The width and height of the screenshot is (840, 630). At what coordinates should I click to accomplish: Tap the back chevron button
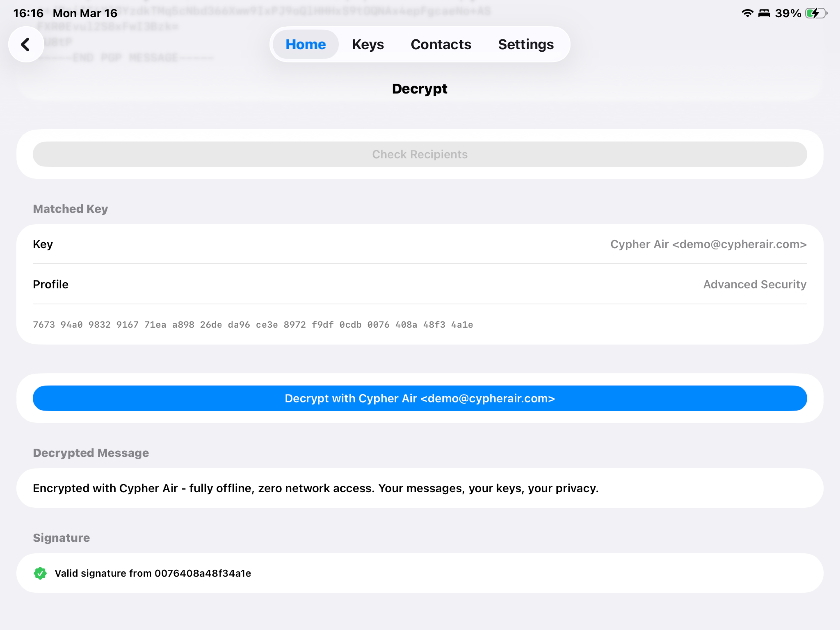click(x=26, y=45)
